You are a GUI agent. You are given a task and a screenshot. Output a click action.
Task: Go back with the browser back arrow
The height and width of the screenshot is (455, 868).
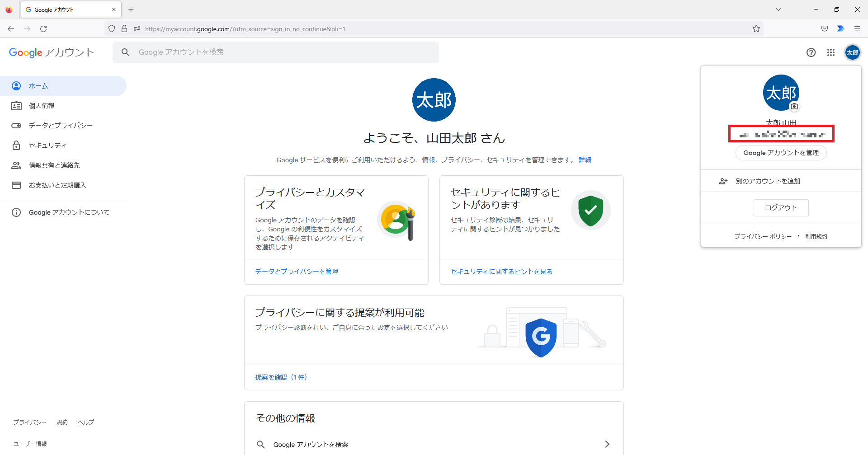tap(11, 29)
